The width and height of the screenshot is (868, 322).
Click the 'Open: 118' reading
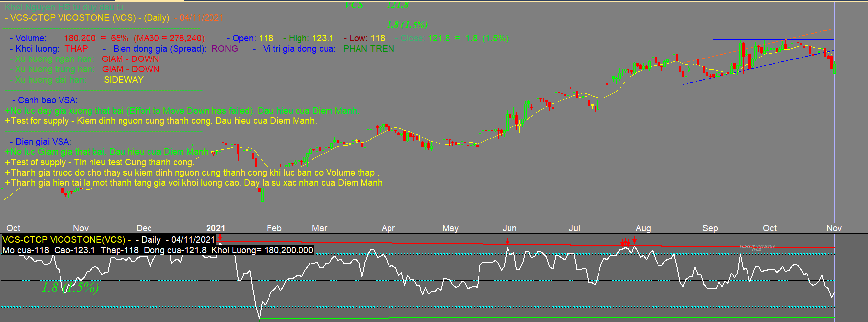click(253, 38)
